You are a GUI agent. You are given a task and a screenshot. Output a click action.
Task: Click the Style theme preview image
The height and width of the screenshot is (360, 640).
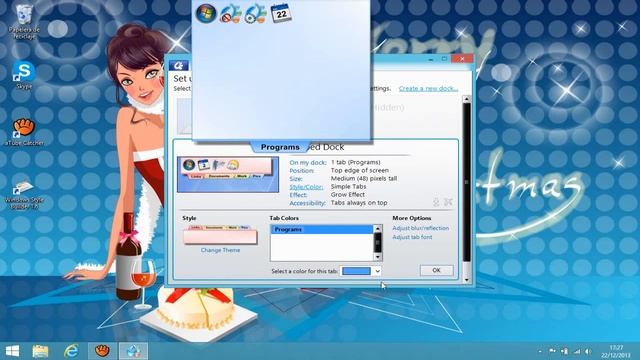point(220,235)
